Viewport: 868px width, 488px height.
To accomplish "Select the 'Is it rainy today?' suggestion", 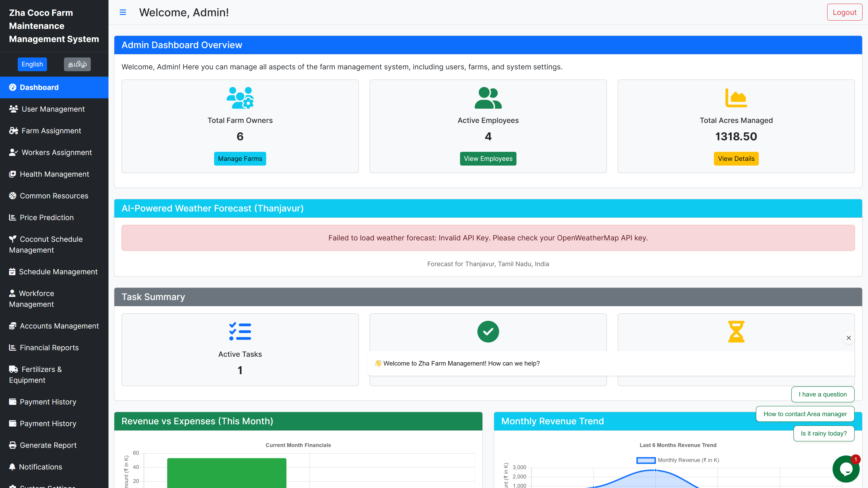I will (x=823, y=434).
